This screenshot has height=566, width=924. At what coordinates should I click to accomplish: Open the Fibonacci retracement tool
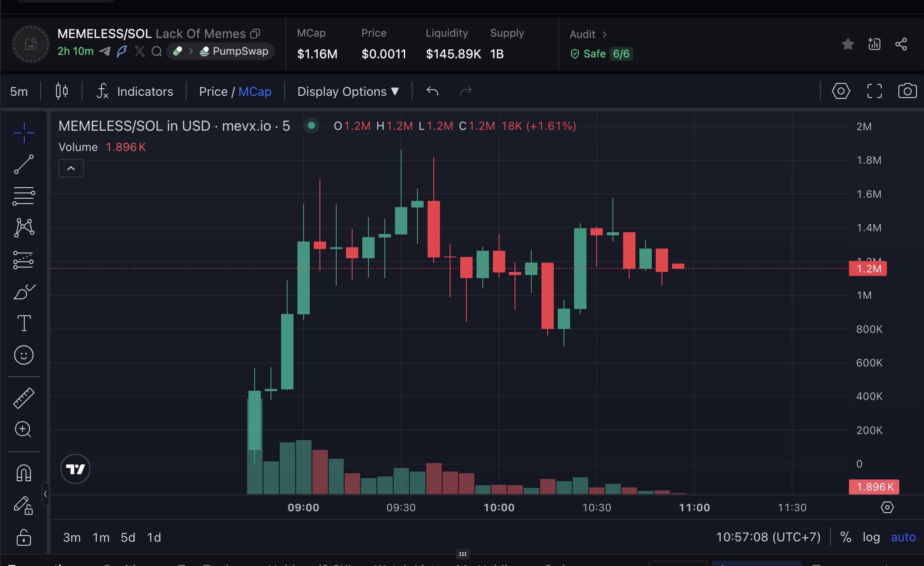click(24, 196)
